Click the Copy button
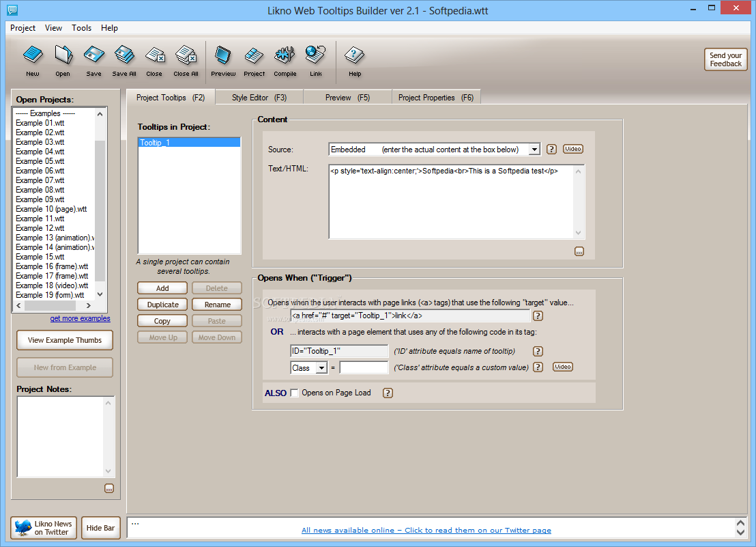The width and height of the screenshot is (756, 547). click(x=162, y=321)
